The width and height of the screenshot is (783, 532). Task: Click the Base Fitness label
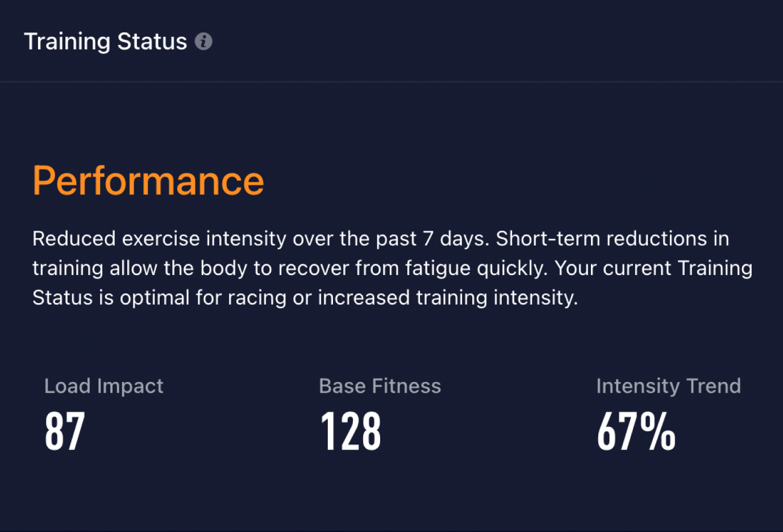(380, 386)
